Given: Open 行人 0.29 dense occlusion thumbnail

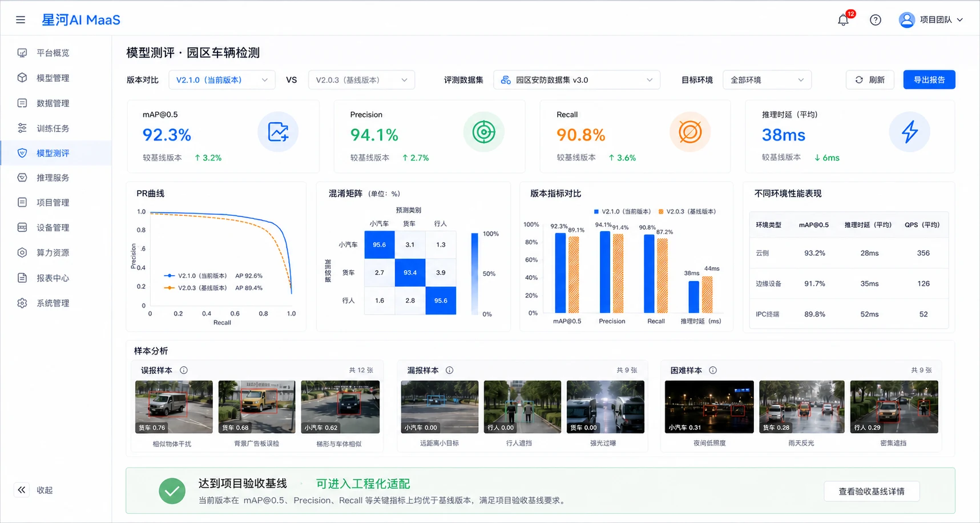Looking at the screenshot, I should pos(894,407).
